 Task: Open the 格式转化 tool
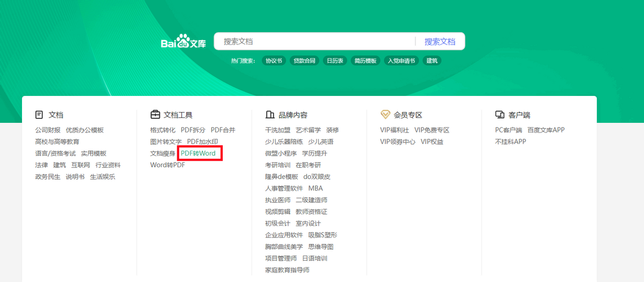tap(163, 130)
